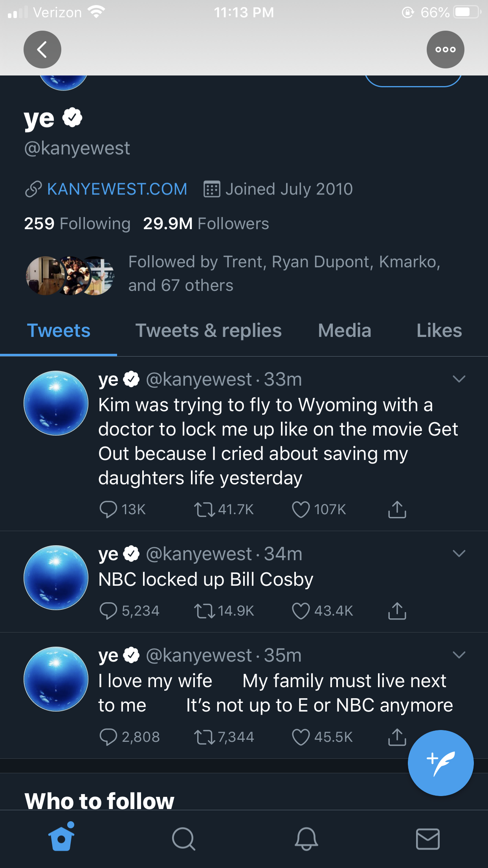Tap the compose new tweet button
This screenshot has height=868, width=488.
click(x=440, y=763)
